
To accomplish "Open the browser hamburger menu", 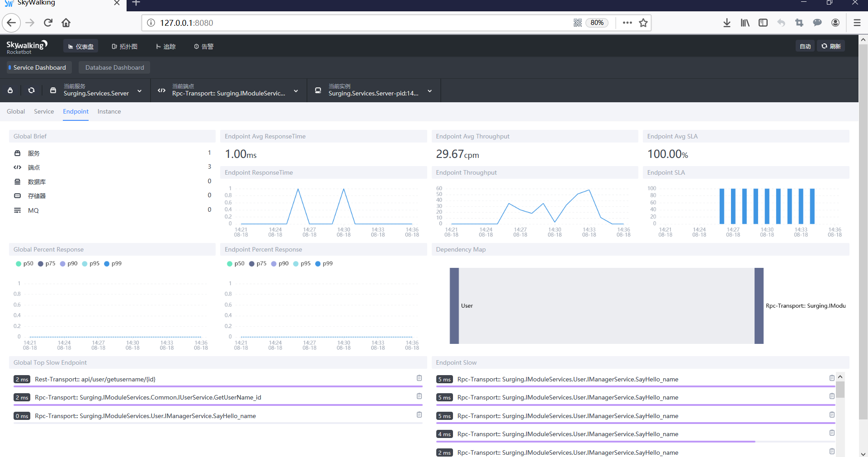I will 857,23.
